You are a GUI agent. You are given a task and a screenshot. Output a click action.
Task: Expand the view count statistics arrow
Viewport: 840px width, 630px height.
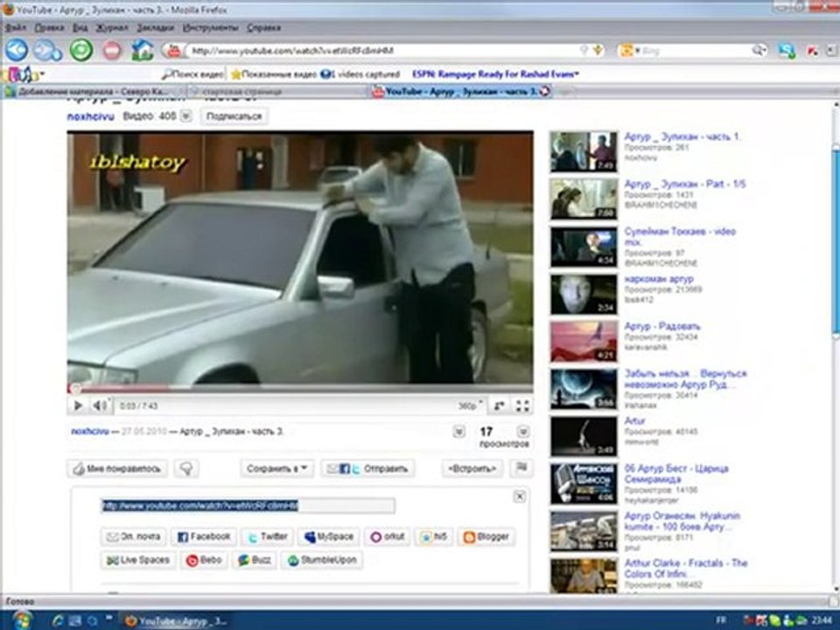(x=523, y=431)
